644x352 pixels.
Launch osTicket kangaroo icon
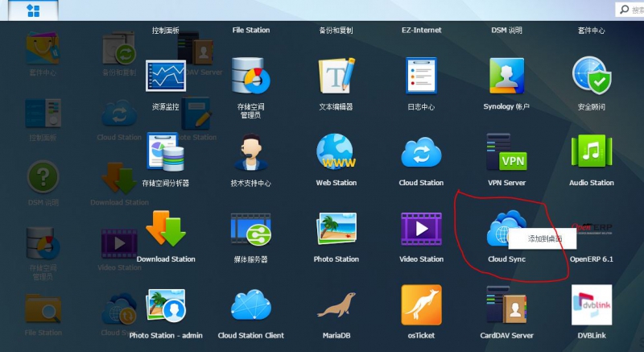[421, 307]
